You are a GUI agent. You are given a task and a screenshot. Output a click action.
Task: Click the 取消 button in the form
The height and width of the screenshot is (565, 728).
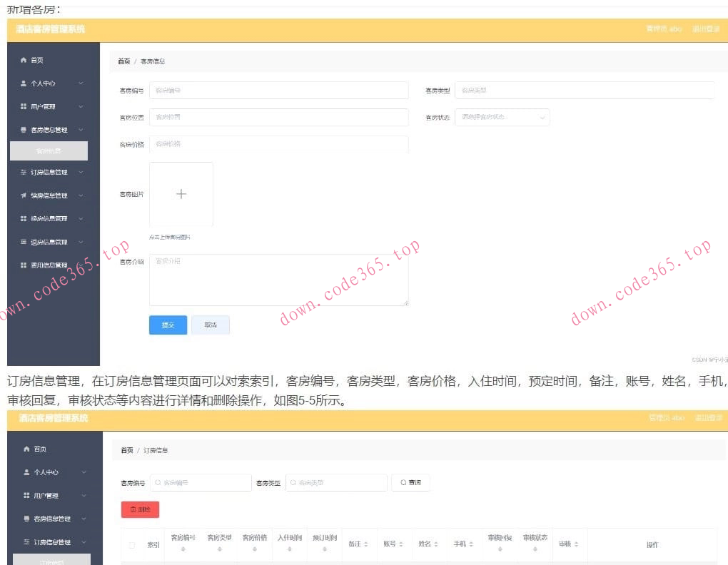(x=211, y=325)
